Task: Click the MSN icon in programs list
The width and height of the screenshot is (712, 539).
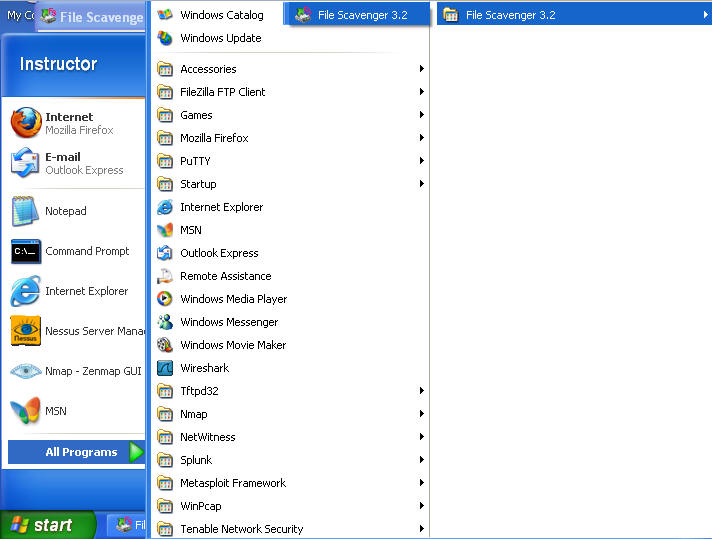Action: 165,230
